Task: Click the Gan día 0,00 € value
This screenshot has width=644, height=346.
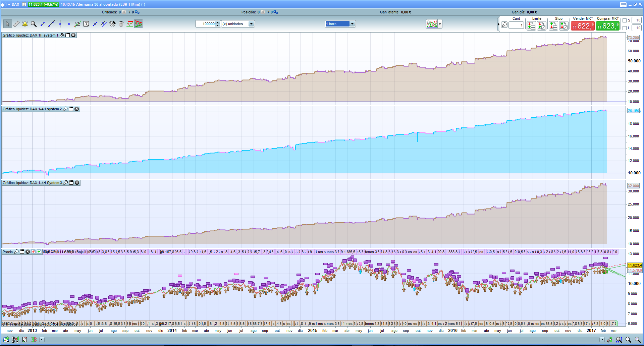Action: tap(532, 12)
